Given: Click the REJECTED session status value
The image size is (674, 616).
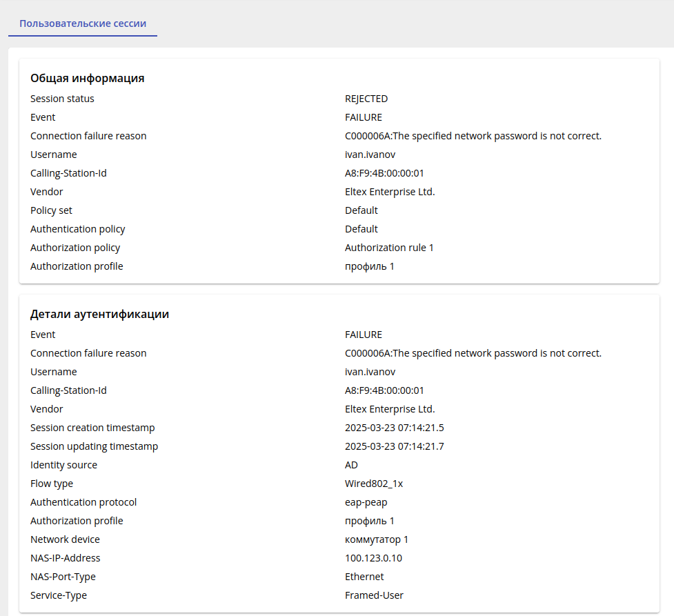Looking at the screenshot, I should 366,99.
